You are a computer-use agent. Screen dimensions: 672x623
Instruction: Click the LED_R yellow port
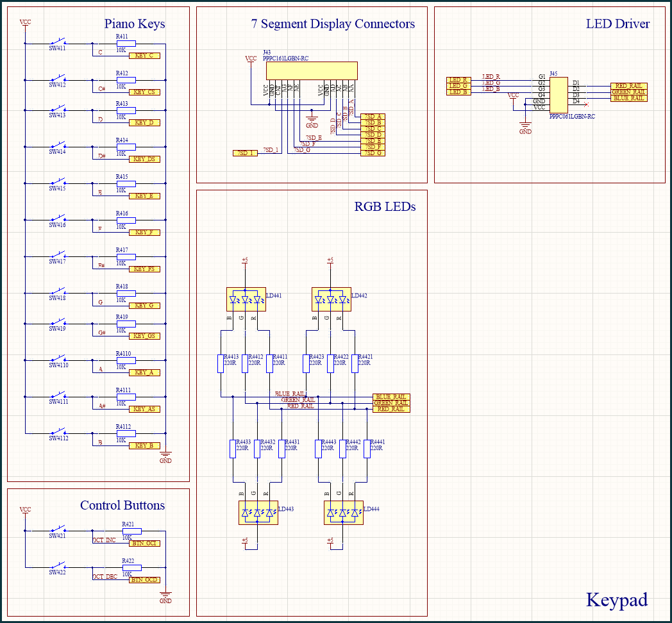pos(458,79)
